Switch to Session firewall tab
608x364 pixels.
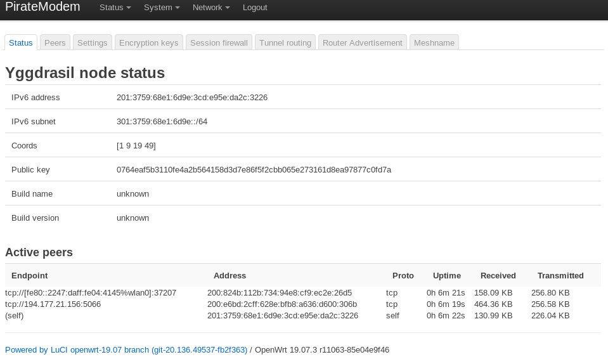[x=219, y=42]
